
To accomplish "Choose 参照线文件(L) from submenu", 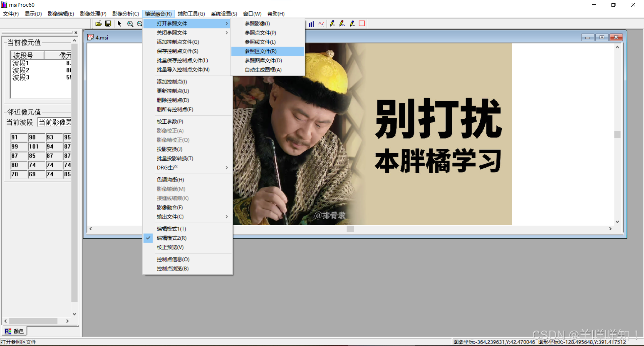I will (x=267, y=42).
